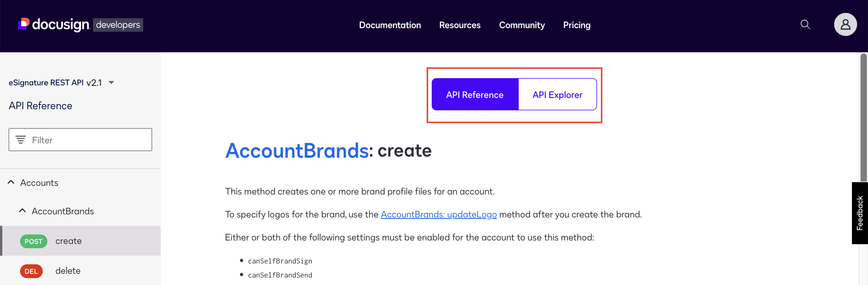Open the search icon in header

[805, 24]
